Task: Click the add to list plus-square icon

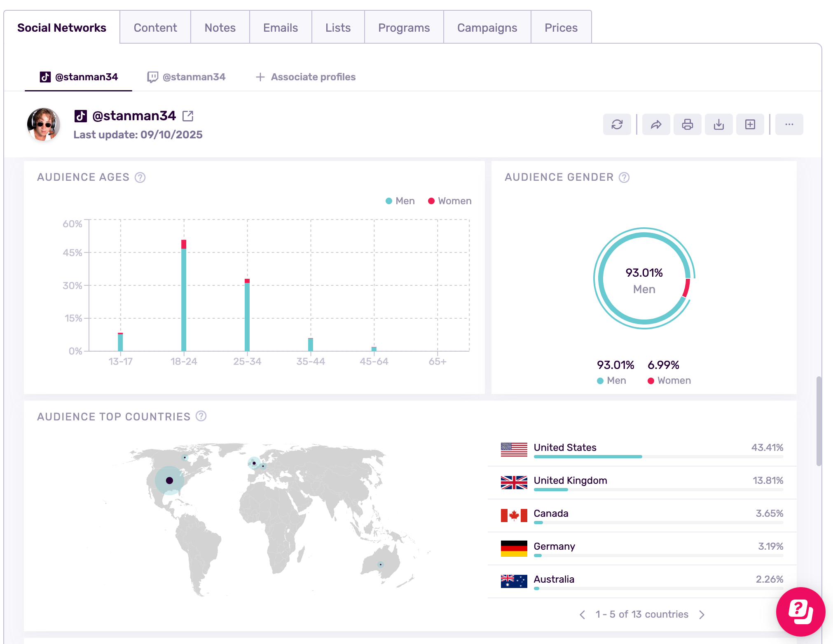Action: click(x=750, y=124)
